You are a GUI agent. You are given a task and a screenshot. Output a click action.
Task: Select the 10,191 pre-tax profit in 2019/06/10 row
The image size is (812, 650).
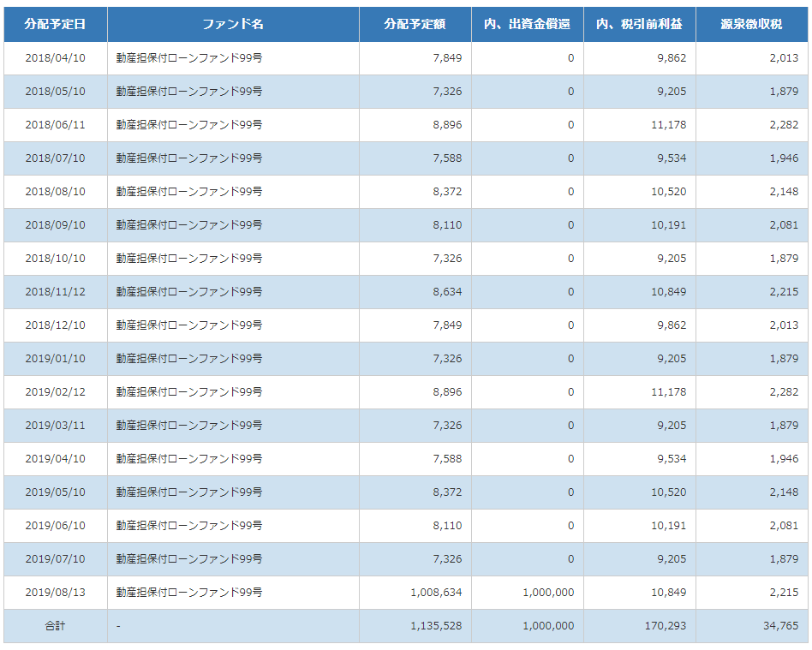tap(668, 526)
